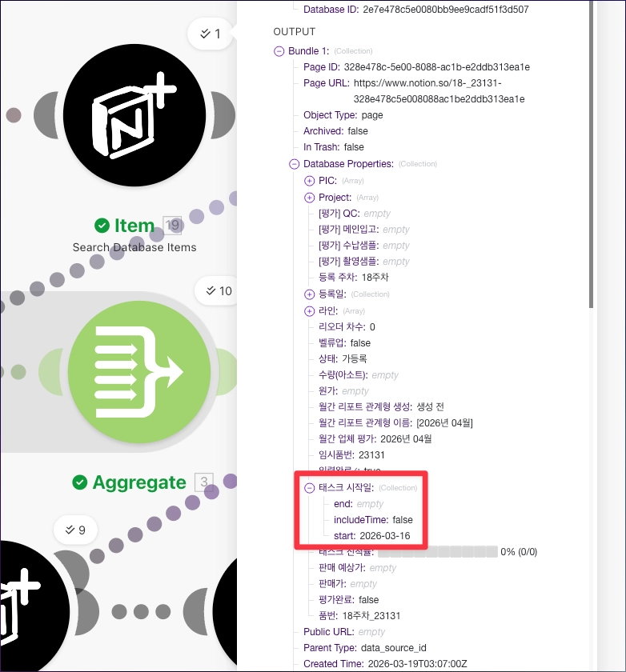The height and width of the screenshot is (672, 626).
Task: Click the Aggregate module number badge 3
Action: [x=204, y=482]
